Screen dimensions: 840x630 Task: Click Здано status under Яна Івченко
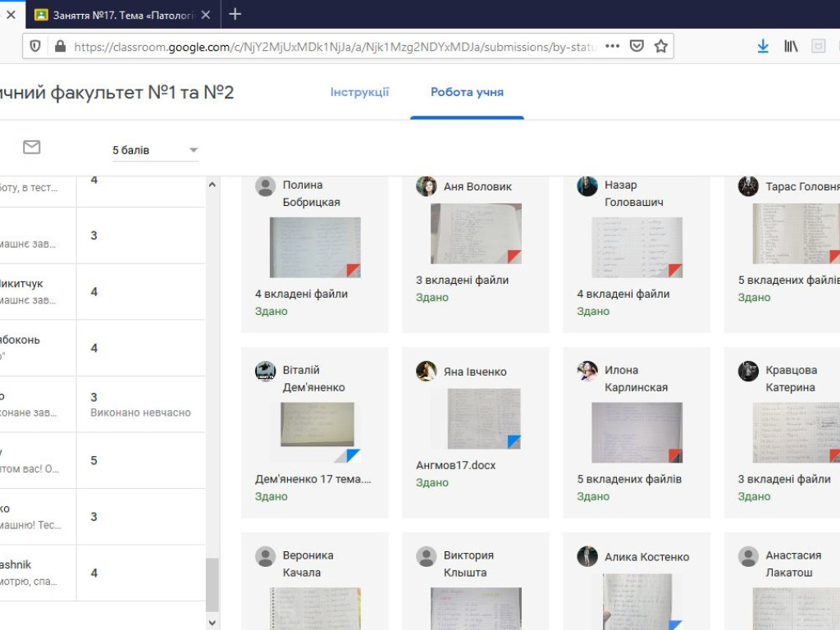pos(432,482)
